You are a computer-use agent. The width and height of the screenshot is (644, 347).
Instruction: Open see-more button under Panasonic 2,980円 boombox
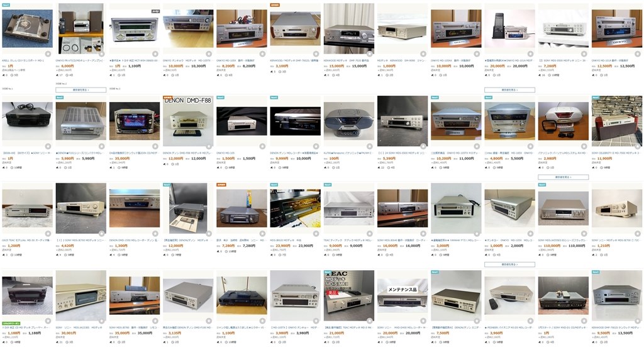click(x=563, y=177)
